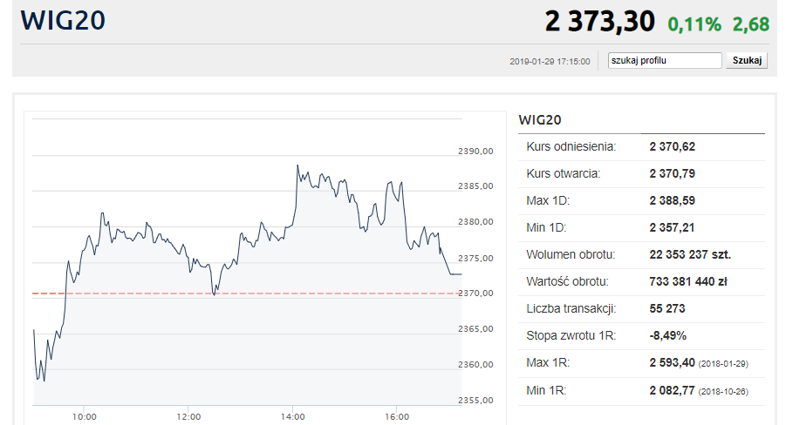Viewport: 786px width, 425px height.
Task: Click the Kurs odniesienia row
Action: point(642,147)
